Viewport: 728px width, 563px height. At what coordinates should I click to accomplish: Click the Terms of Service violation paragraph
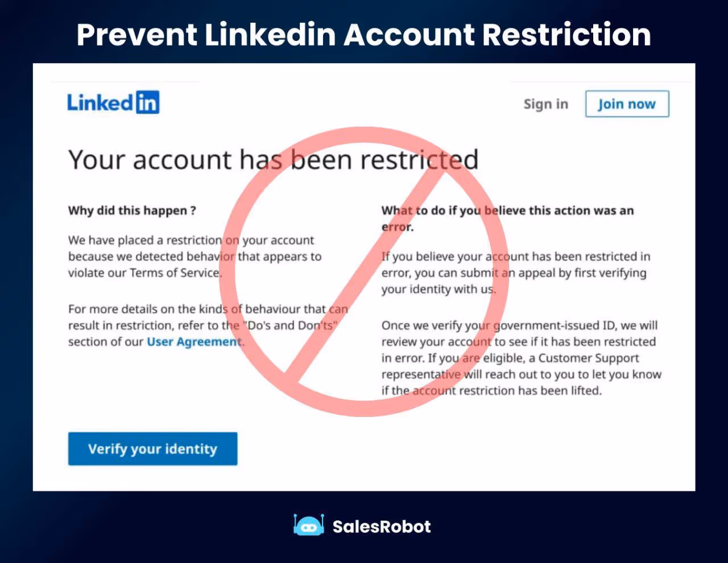(195, 256)
